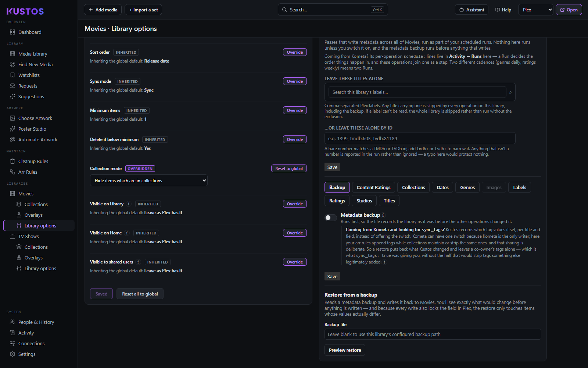The image size is (588, 368).
Task: Click the TV Shows icon in sidebar
Action: [12, 236]
